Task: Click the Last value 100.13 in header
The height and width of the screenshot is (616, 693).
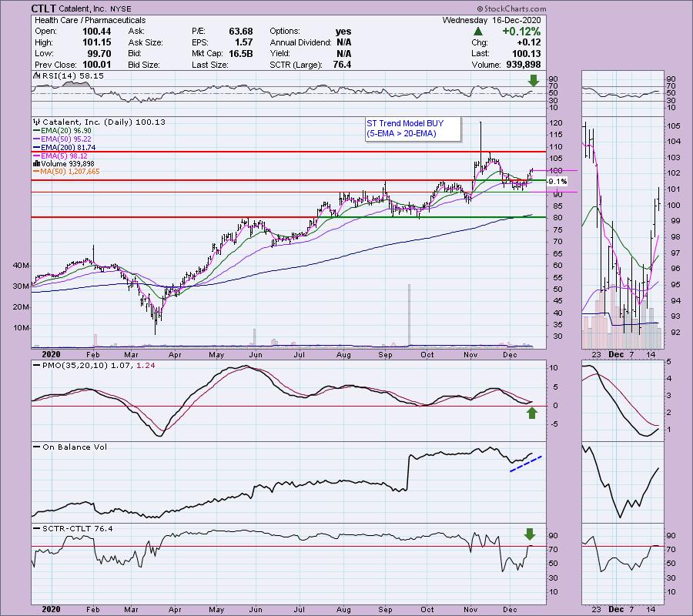Action: point(527,53)
